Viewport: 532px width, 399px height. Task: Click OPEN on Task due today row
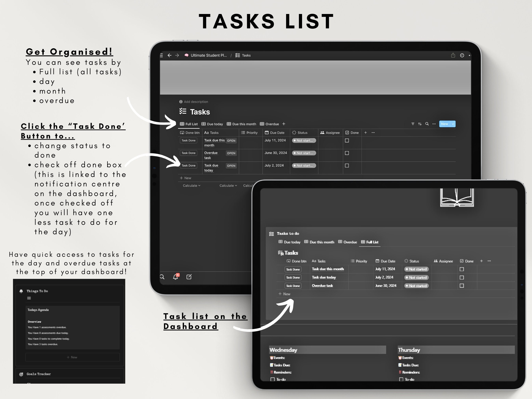pyautogui.click(x=231, y=166)
